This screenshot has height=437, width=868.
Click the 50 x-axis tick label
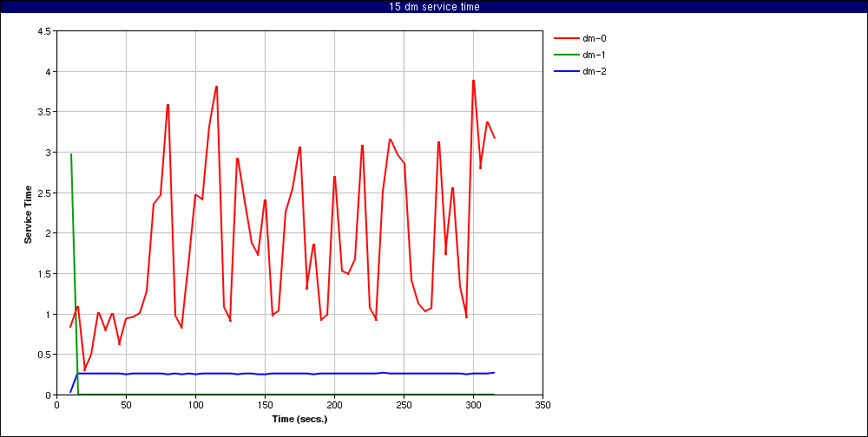tap(126, 405)
